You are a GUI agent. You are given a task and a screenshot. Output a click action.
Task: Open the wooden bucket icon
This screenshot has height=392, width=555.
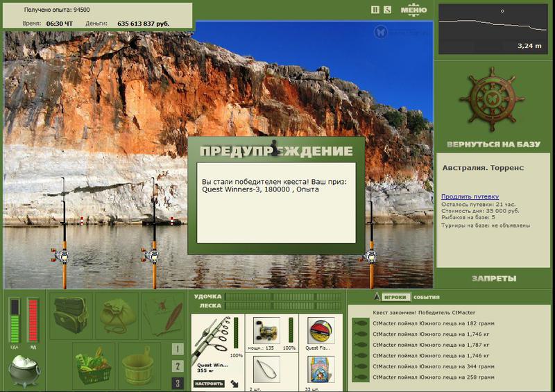pyautogui.click(x=139, y=366)
